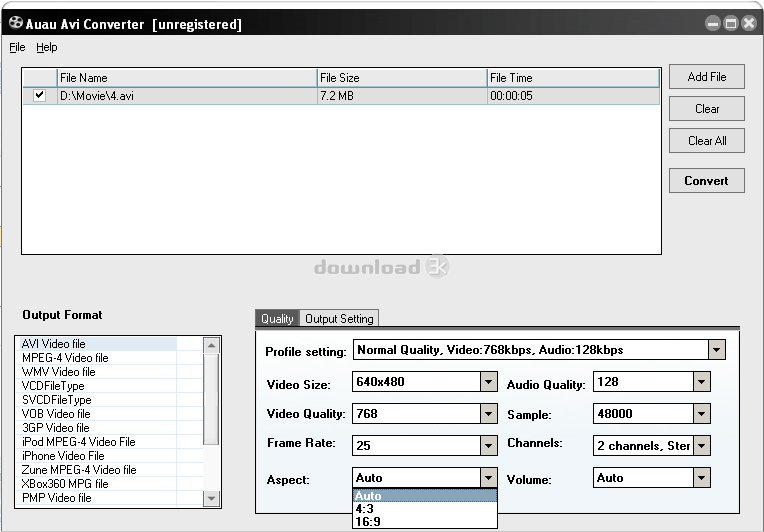Switch to the Output Setting tab
The width and height of the screenshot is (764, 532).
(x=339, y=319)
